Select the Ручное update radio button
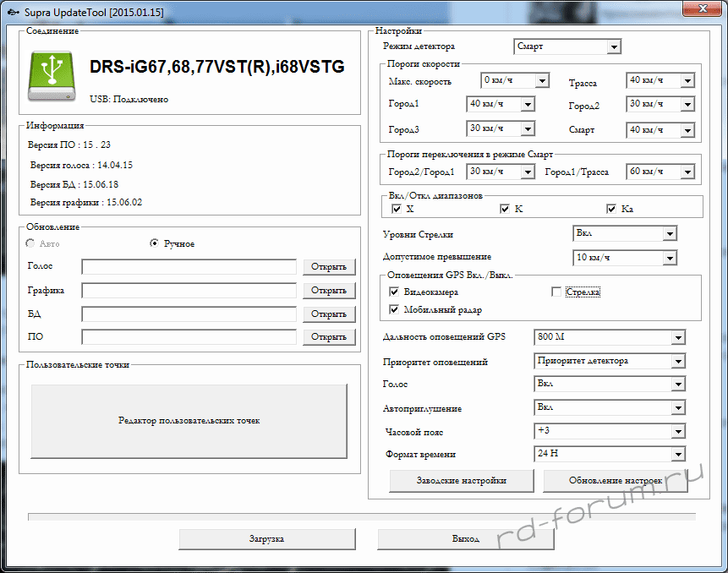The width and height of the screenshot is (728, 573). click(x=154, y=243)
